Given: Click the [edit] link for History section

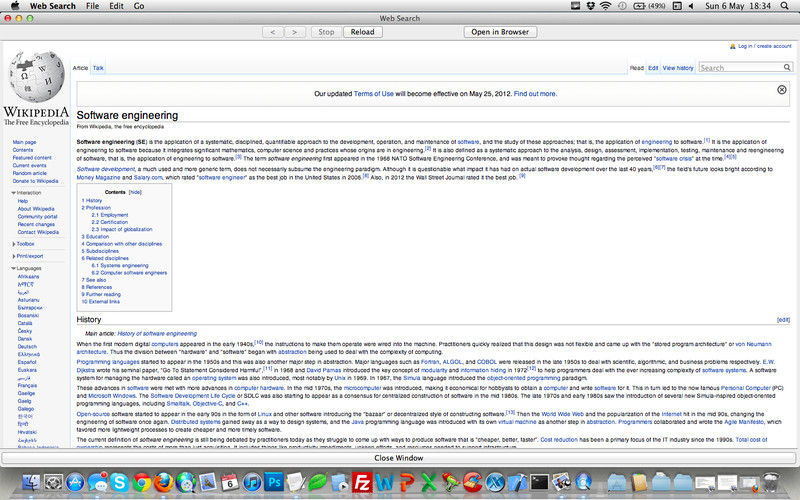Looking at the screenshot, I should click(x=783, y=320).
